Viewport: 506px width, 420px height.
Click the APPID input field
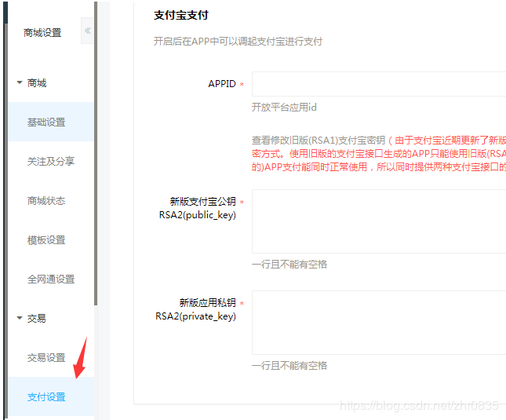tap(379, 84)
